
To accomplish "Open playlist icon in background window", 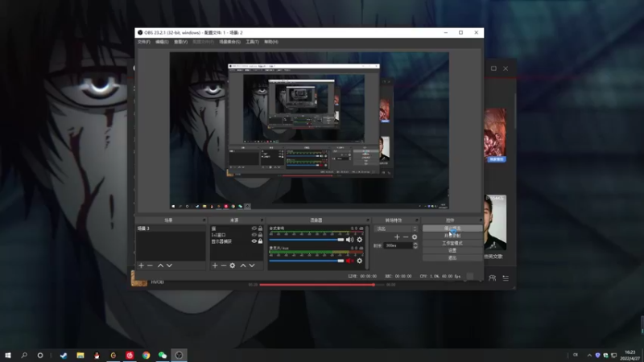I will [x=506, y=278].
